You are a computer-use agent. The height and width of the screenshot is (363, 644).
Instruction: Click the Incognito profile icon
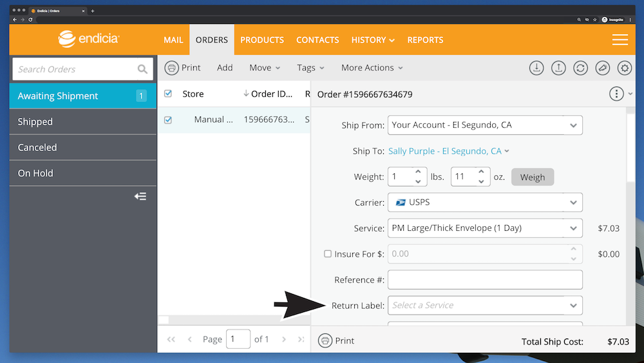click(x=612, y=19)
